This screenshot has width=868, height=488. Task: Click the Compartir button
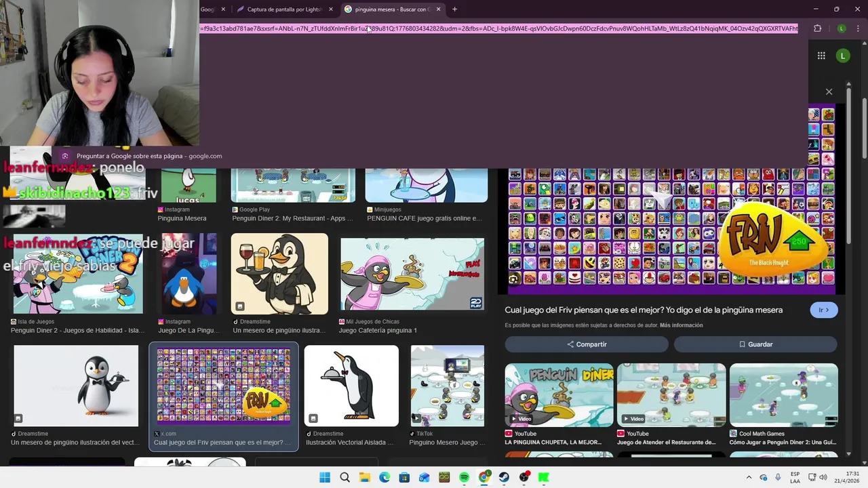587,344
